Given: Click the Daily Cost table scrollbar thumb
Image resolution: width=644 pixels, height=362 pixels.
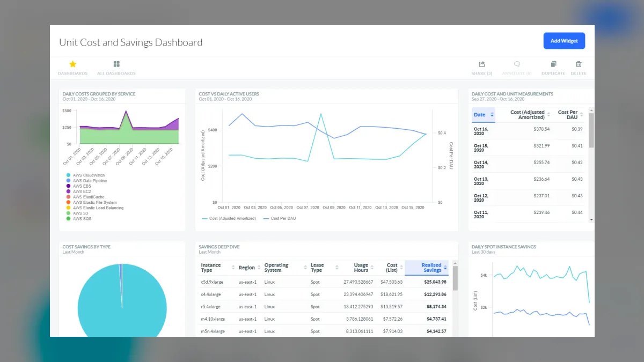Looking at the screenshot, I should (x=591, y=130).
